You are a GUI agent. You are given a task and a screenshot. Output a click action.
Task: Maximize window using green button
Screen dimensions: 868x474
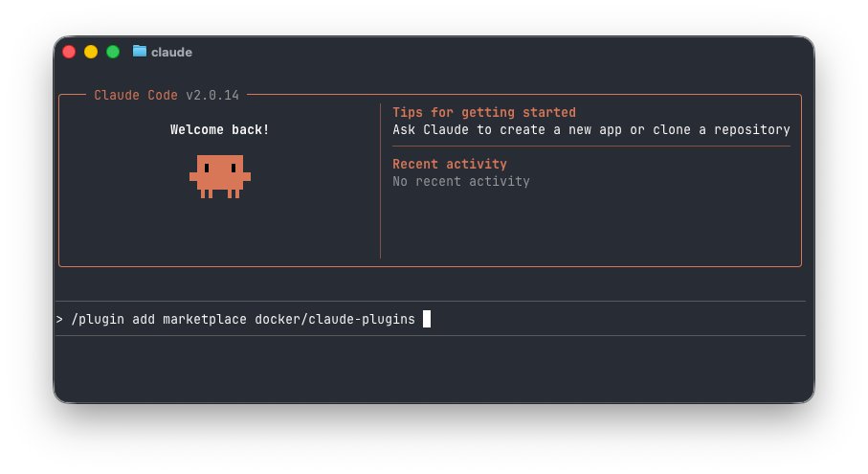pos(113,52)
